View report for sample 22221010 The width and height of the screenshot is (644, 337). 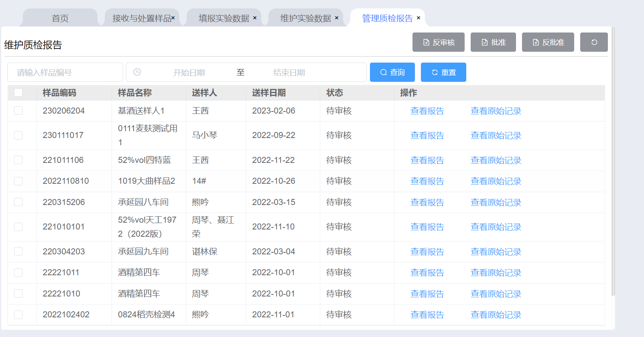pos(427,294)
